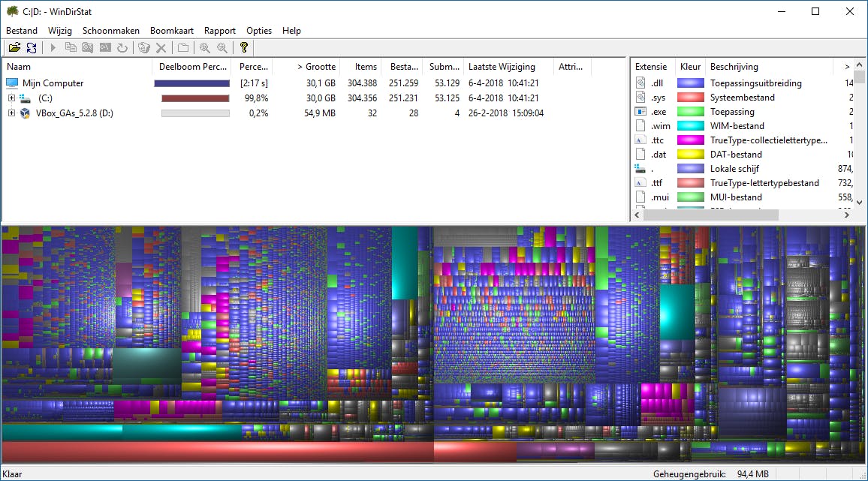Click the Mijn Computer icon in tree

12,83
